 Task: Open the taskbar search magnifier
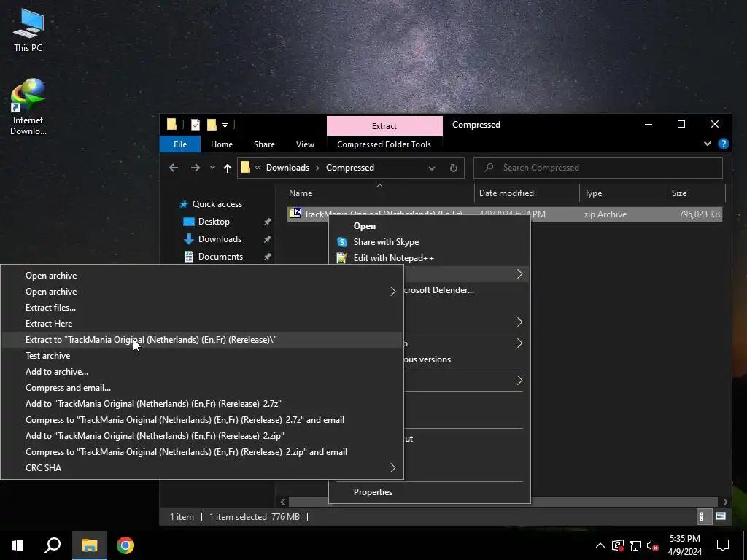(53, 545)
